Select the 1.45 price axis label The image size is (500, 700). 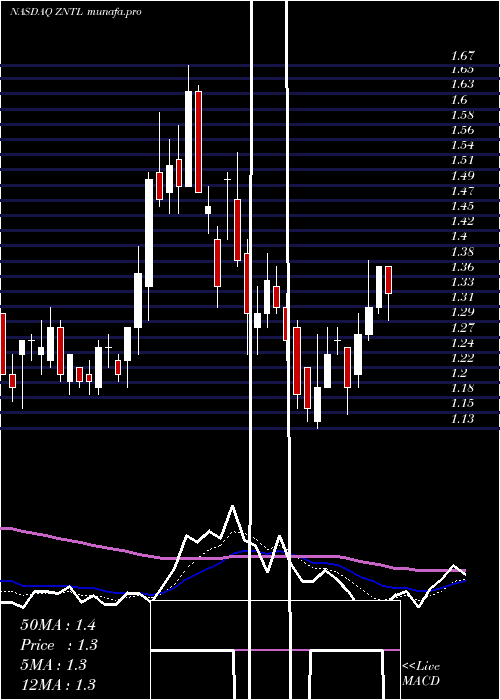[x=462, y=206]
